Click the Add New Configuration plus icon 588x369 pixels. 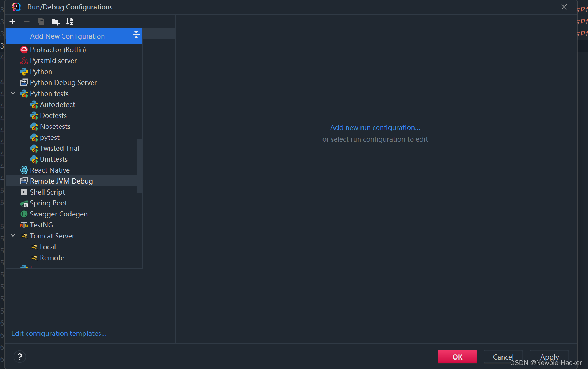[12, 22]
